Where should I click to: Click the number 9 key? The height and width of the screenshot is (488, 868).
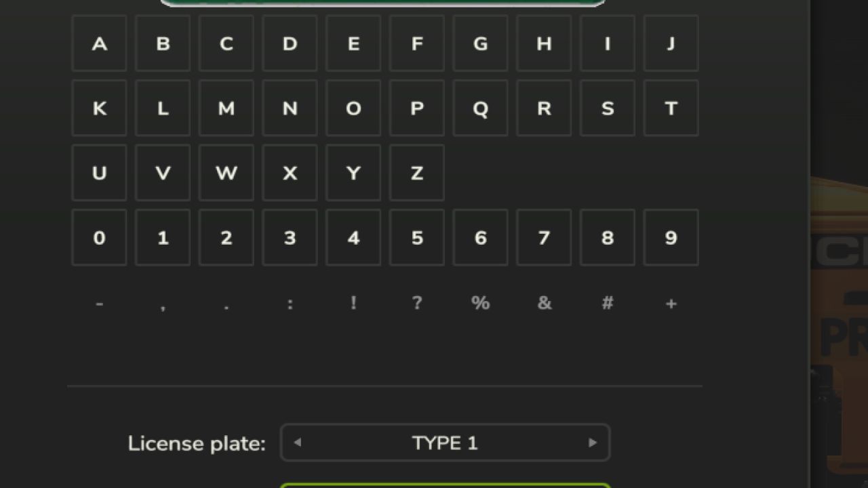coord(671,238)
